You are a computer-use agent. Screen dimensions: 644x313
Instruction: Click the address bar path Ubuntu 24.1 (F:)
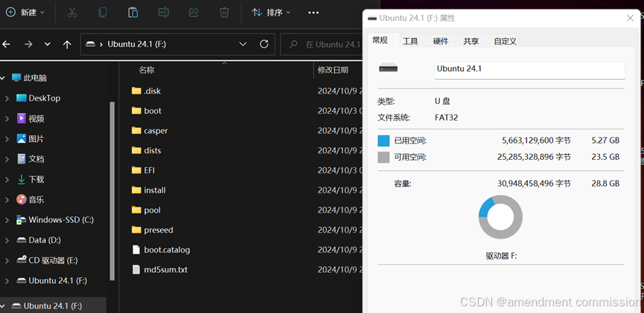point(137,44)
